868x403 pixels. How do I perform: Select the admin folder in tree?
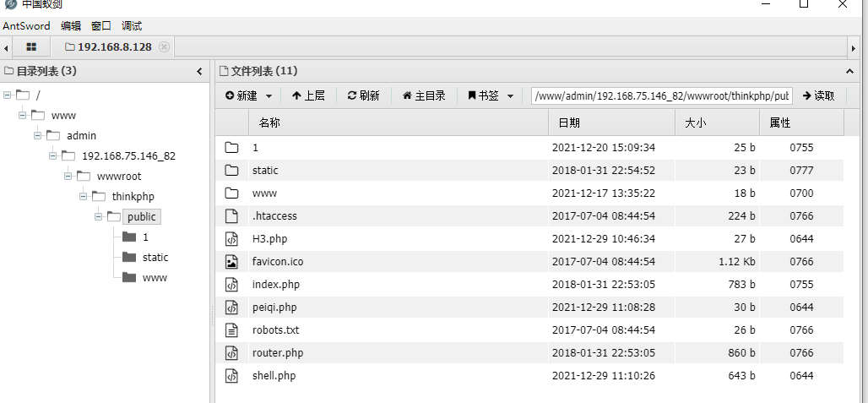(x=81, y=136)
